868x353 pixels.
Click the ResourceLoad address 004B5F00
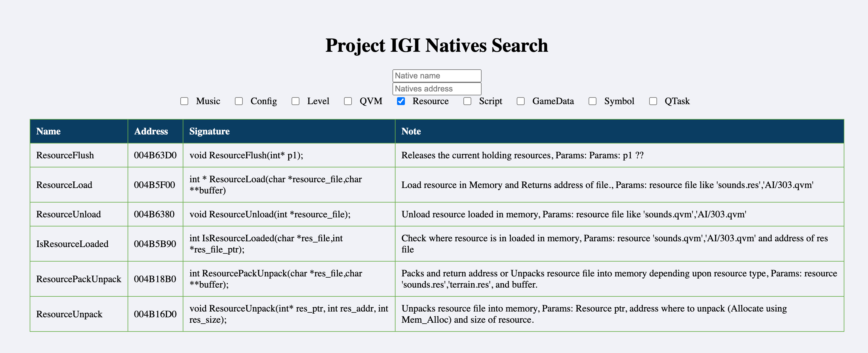pyautogui.click(x=154, y=185)
